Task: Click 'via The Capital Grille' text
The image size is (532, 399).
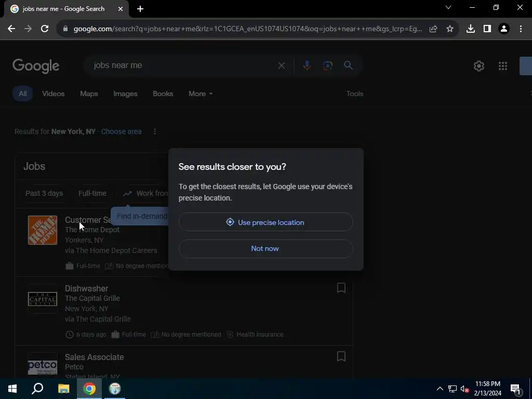Action: pos(98,319)
